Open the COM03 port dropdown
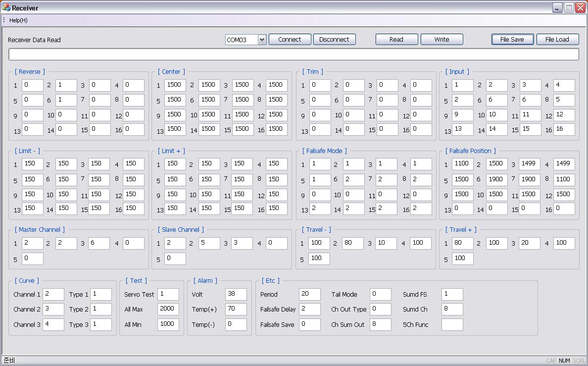The height and width of the screenshot is (366, 588). point(262,40)
